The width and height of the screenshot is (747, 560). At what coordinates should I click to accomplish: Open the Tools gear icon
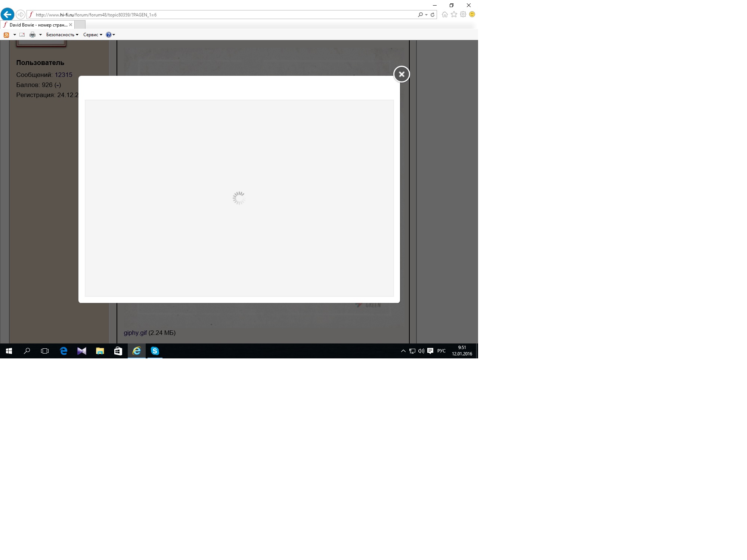[x=463, y=14]
